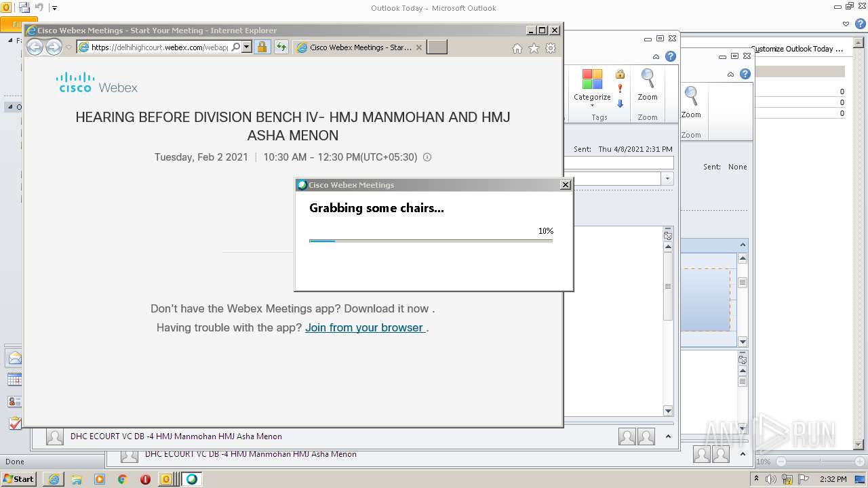The width and height of the screenshot is (868, 488).
Task: Mark message Low Importance (blue arrow)
Action: (620, 104)
